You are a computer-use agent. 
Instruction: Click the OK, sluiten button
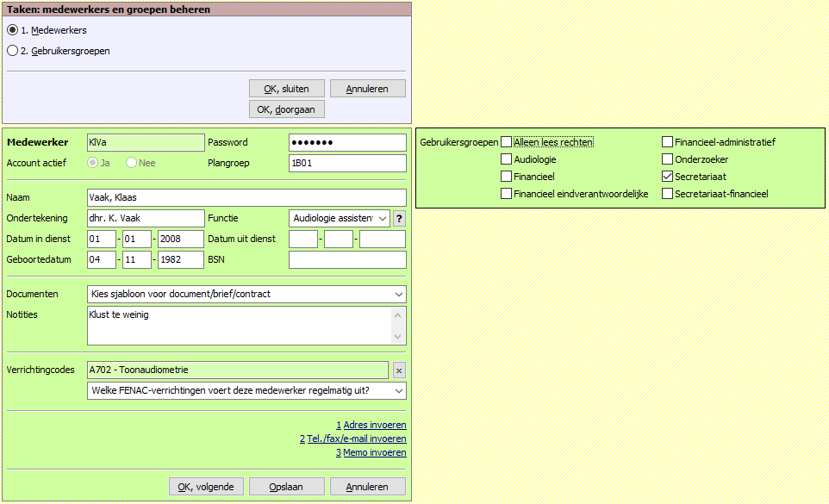(x=287, y=89)
